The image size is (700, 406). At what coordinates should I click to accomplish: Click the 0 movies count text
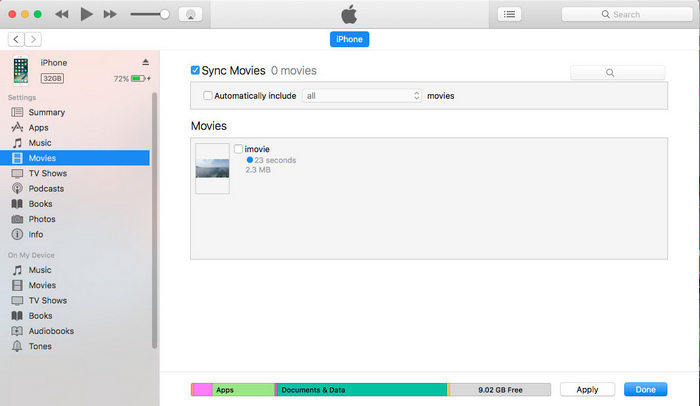pyautogui.click(x=294, y=71)
